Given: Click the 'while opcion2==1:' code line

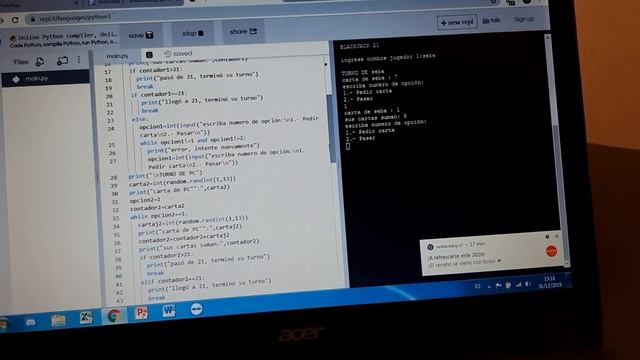Looking at the screenshot, I should (159, 216).
